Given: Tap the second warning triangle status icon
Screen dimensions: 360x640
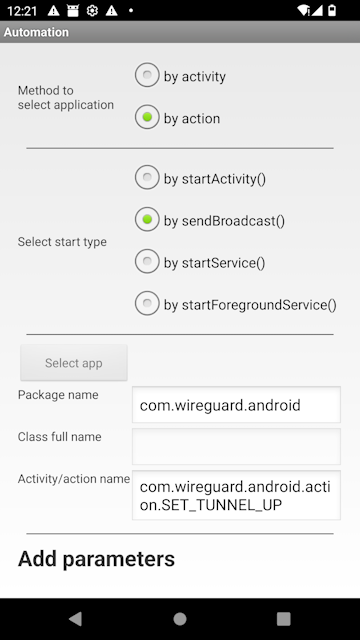Looking at the screenshot, I should [111, 11].
